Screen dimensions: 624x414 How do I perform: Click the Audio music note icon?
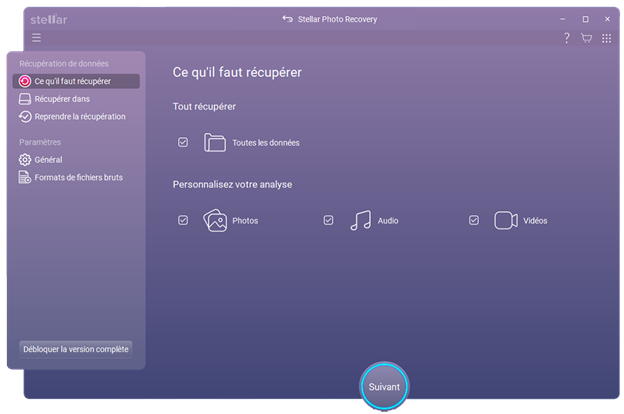[x=361, y=220]
